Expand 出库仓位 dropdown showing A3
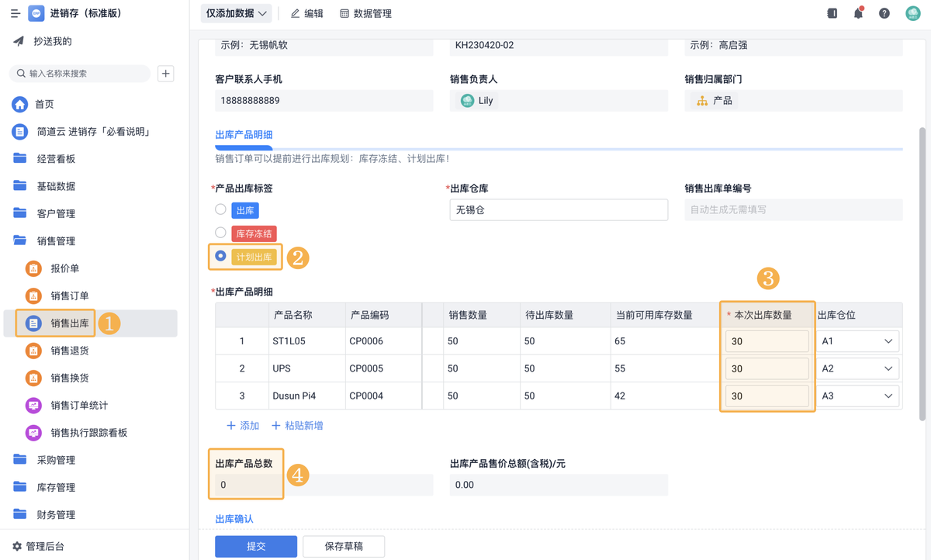This screenshot has width=931, height=560. 857,396
